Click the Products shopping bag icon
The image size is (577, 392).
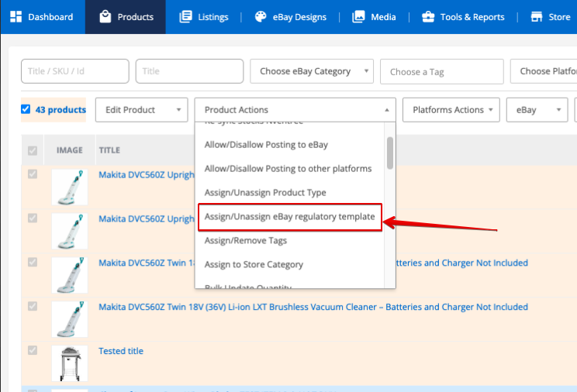click(105, 17)
